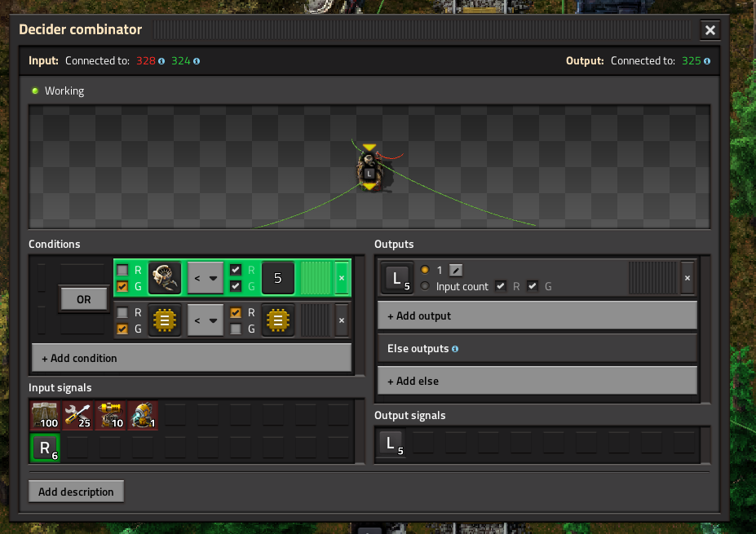Remove the second condition with its x button
756x534 pixels.
coord(342,320)
